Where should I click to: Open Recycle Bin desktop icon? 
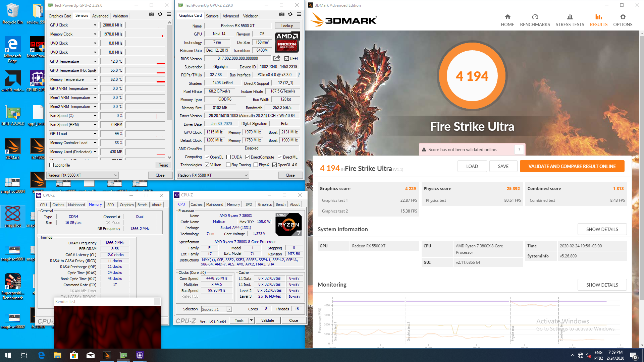point(12,14)
